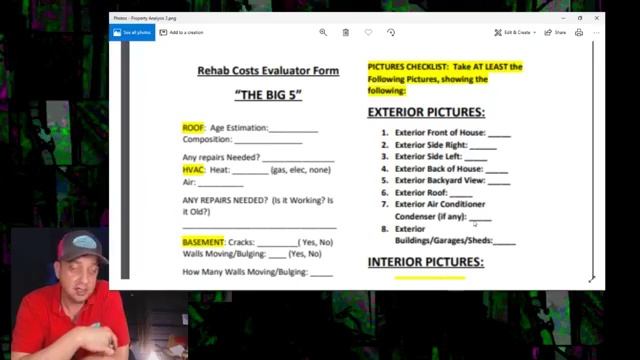This screenshot has height=360, width=640.
Task: Click the EXTERIOR PICTURES heading
Action: (x=426, y=112)
